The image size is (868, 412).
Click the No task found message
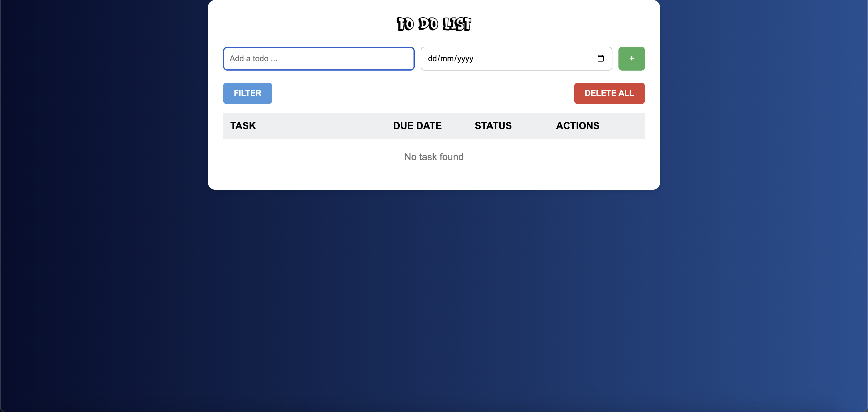click(434, 157)
